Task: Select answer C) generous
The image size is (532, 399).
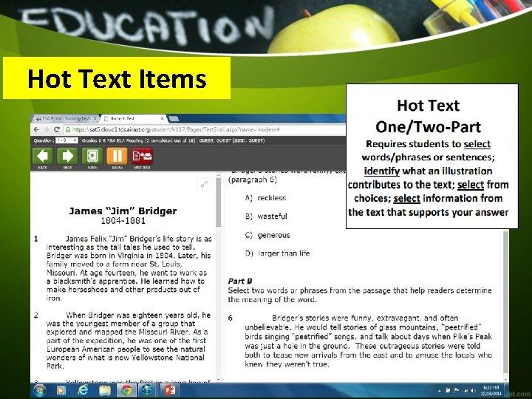Action: click(267, 235)
